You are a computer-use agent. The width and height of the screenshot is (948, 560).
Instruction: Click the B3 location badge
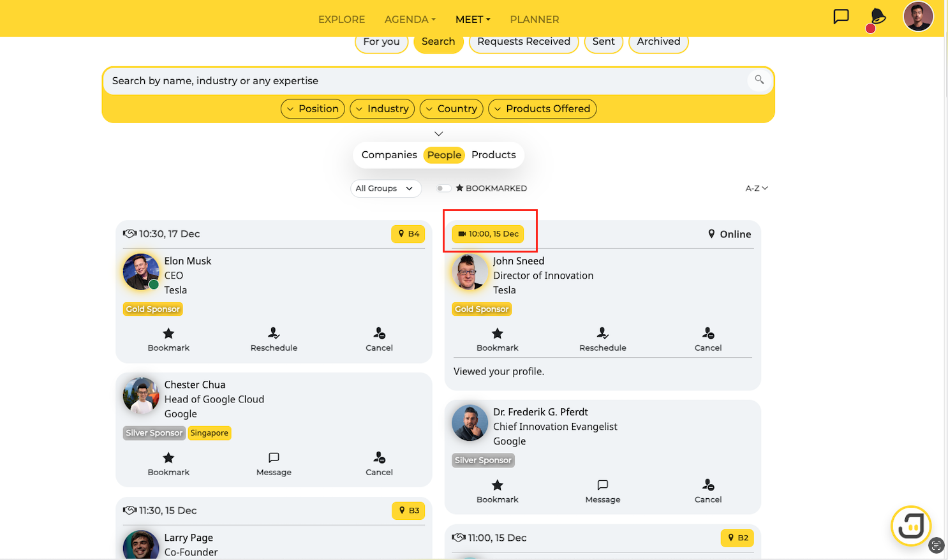[x=408, y=511]
